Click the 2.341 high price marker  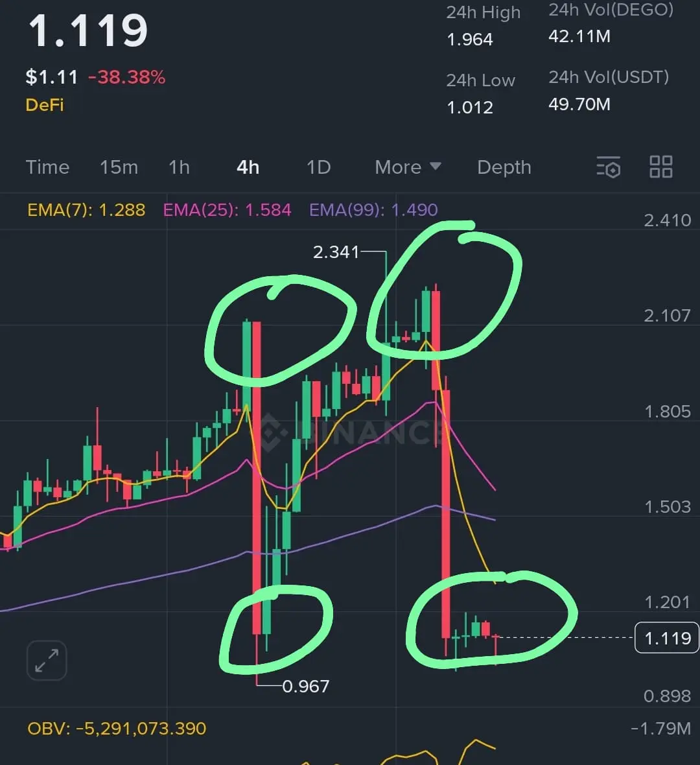336,252
